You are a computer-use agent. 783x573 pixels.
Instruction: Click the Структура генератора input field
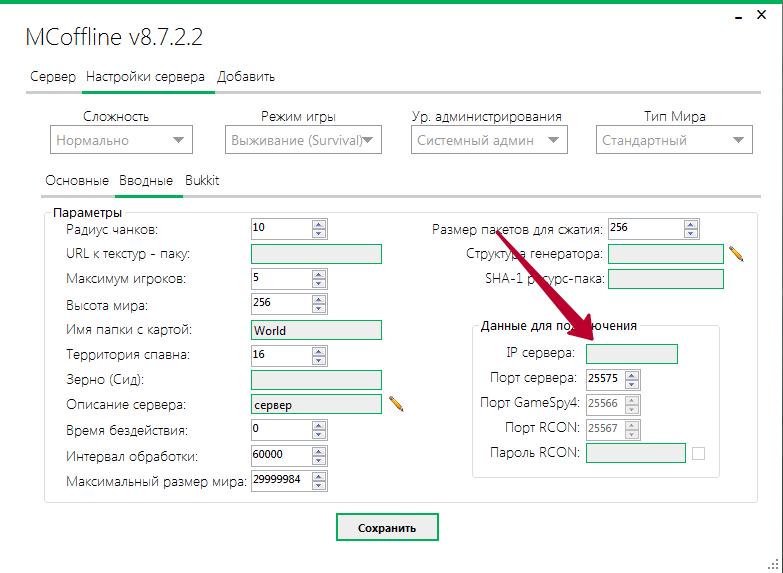click(666, 254)
